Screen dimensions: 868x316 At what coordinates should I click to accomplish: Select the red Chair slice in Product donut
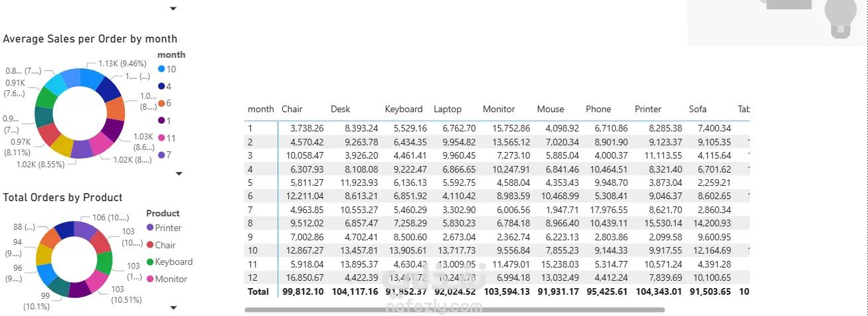[101, 242]
